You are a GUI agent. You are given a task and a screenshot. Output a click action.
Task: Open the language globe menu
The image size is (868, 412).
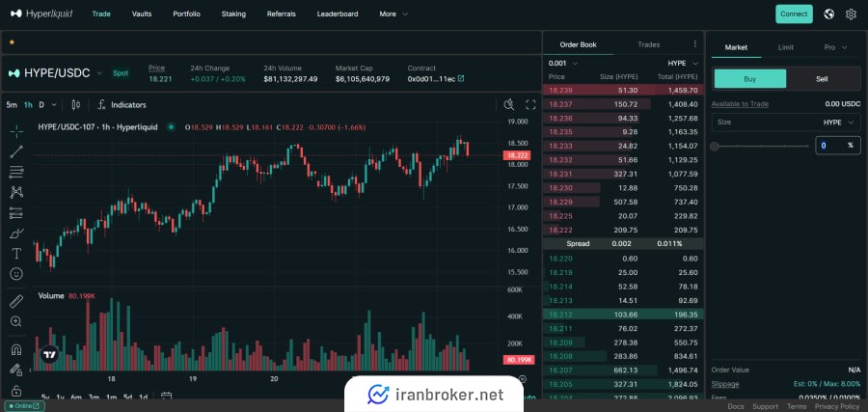click(828, 14)
